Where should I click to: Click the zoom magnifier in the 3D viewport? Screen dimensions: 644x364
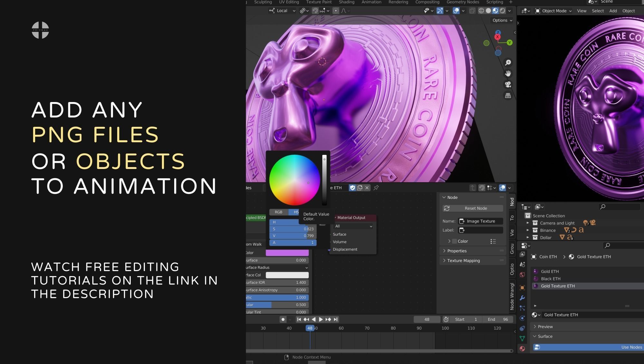tap(508, 62)
